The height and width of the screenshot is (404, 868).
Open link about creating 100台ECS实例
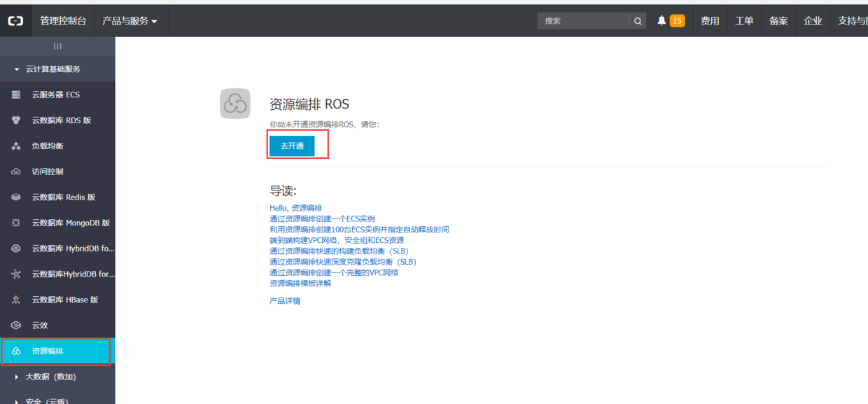pyautogui.click(x=359, y=230)
